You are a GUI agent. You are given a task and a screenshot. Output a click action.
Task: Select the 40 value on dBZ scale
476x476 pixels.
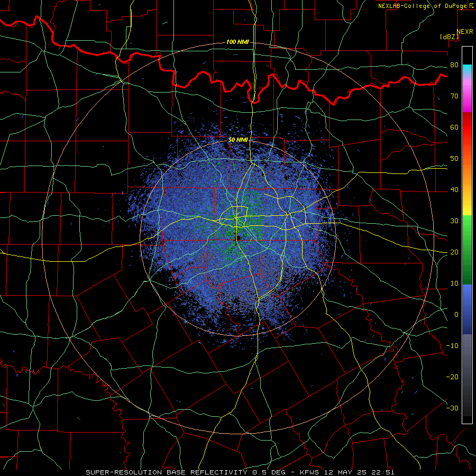[454, 190]
